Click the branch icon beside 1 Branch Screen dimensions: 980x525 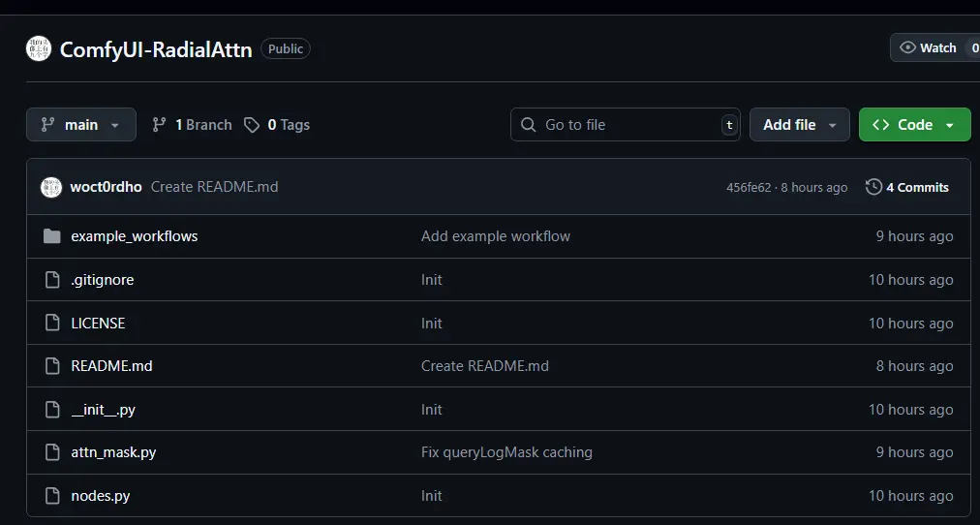(160, 125)
